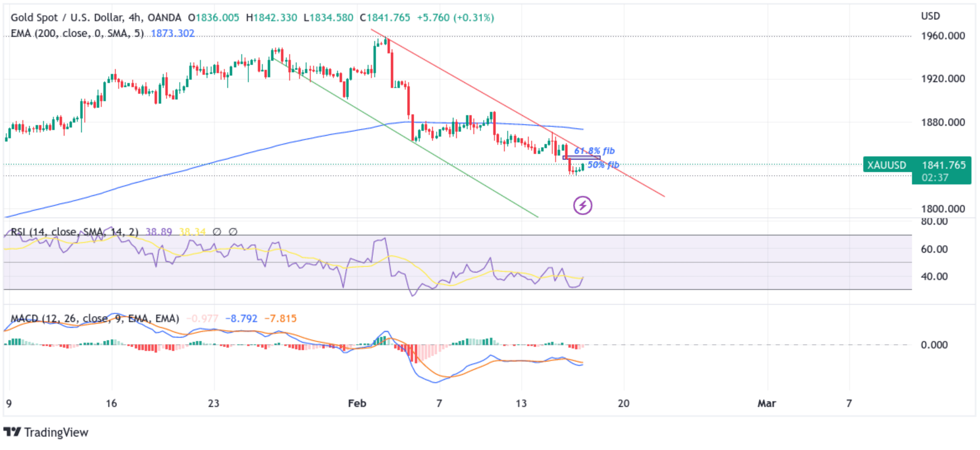This screenshot has width=980, height=450.
Task: Click the 20 date on the time axis
Action: [x=624, y=403]
